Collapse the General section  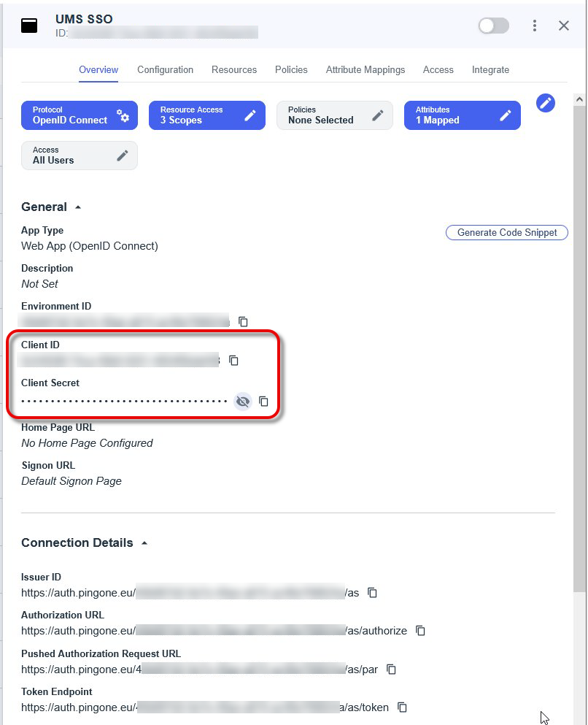coord(78,207)
